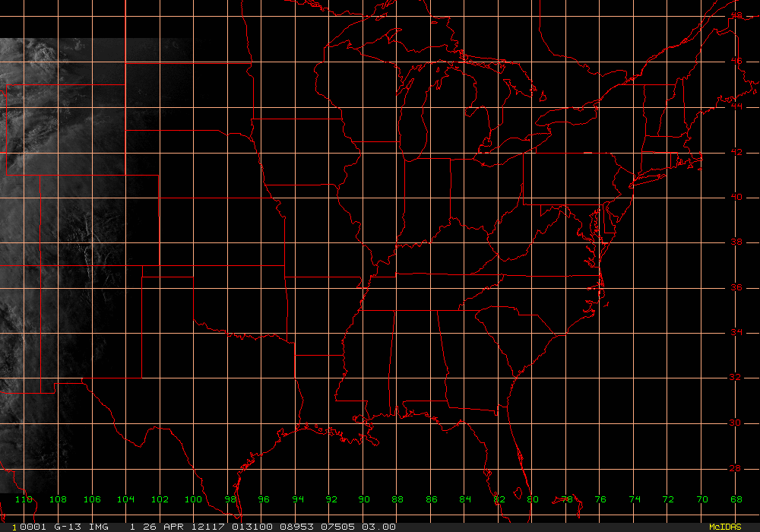Click the 36 latitude label

click(736, 287)
